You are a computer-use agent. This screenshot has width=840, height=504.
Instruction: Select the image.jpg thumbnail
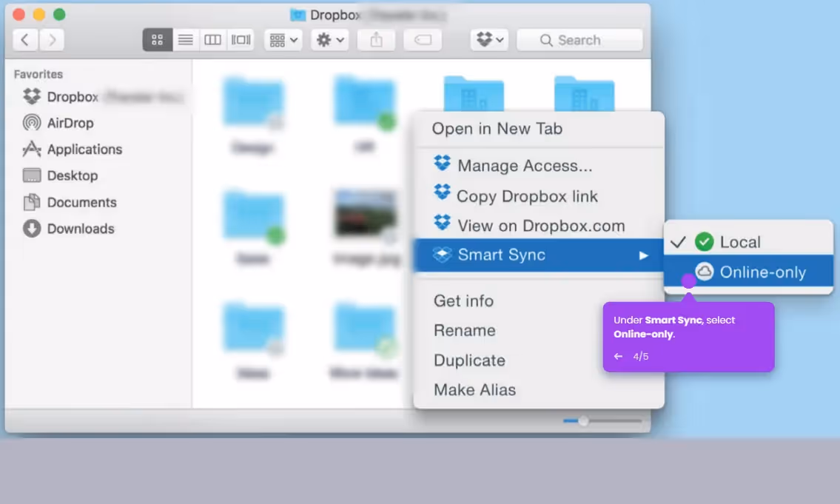pos(366,214)
